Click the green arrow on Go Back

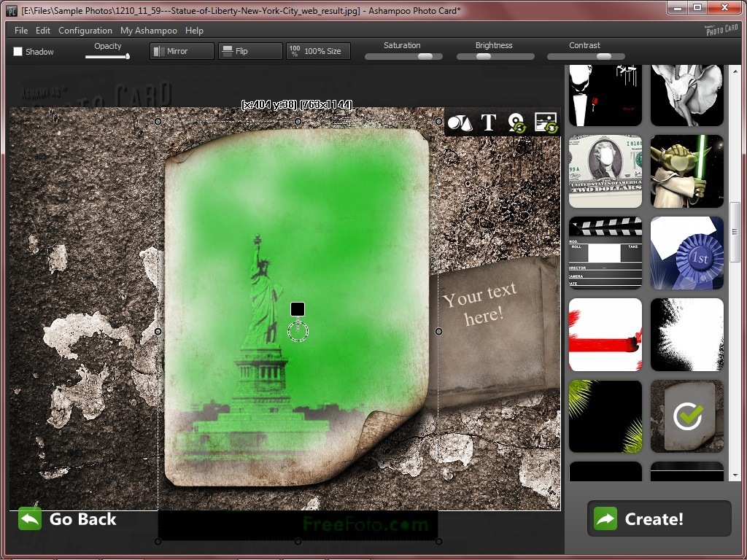30,518
